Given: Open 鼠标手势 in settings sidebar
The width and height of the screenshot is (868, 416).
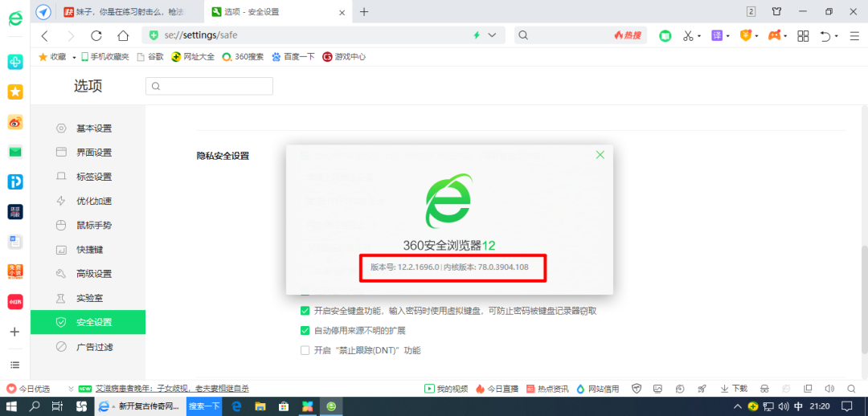Looking at the screenshot, I should tap(88, 226).
